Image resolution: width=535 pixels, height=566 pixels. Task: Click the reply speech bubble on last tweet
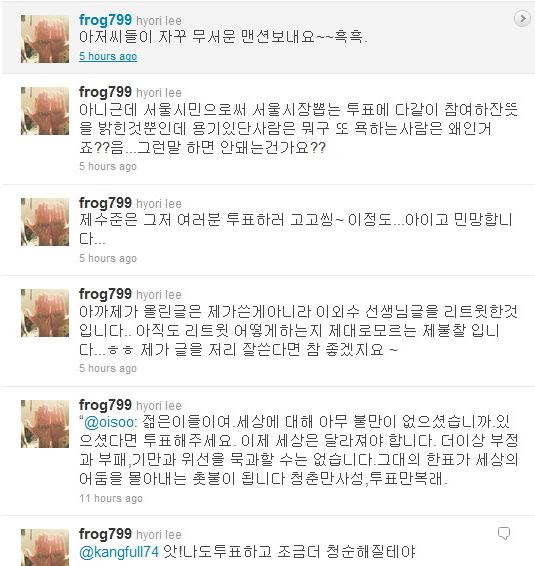(504, 533)
